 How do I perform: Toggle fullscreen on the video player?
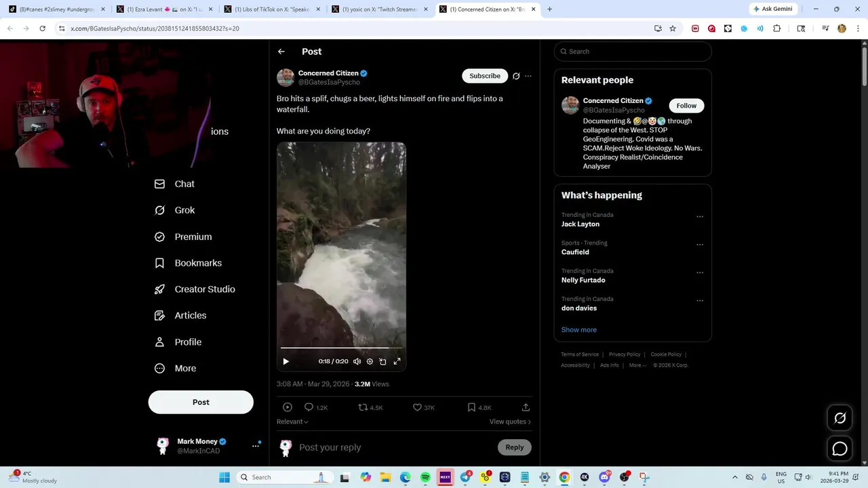click(397, 361)
